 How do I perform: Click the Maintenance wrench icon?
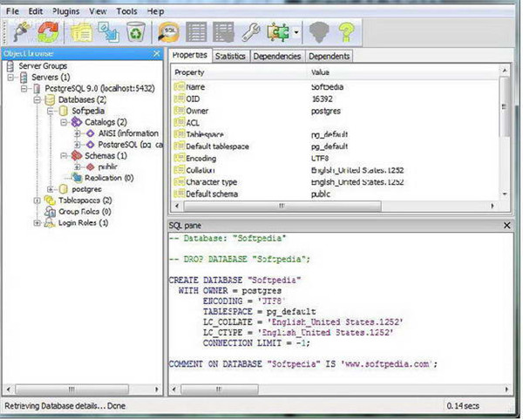pyautogui.click(x=250, y=32)
